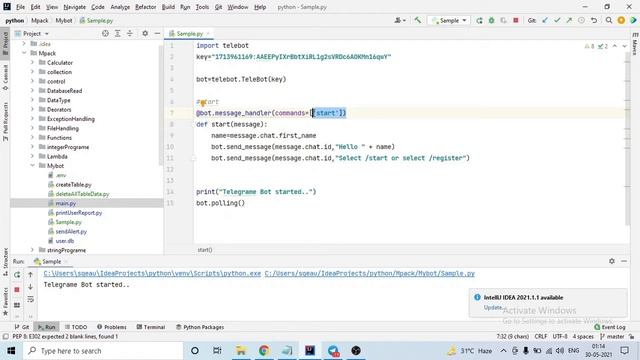The width and height of the screenshot is (640, 360).
Task: Open the Analyze menu
Action: tap(120, 7)
